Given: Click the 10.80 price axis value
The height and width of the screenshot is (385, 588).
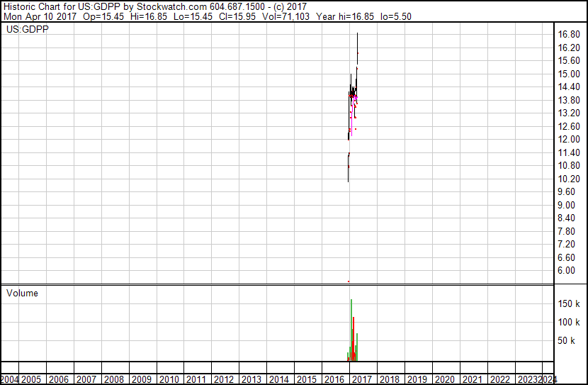Looking at the screenshot, I should (569, 166).
